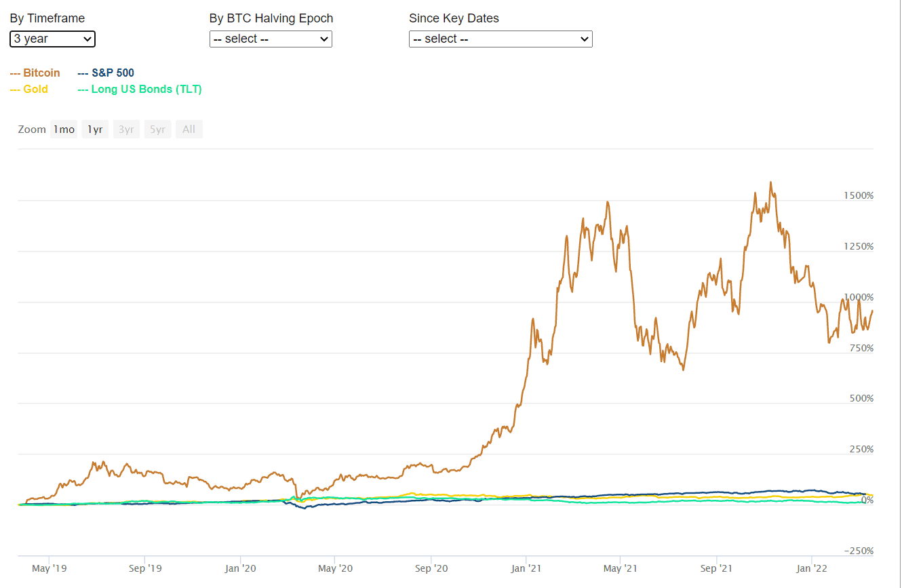The image size is (902, 588).
Task: Open the Since Key Dates select dropdown
Action: pos(501,39)
